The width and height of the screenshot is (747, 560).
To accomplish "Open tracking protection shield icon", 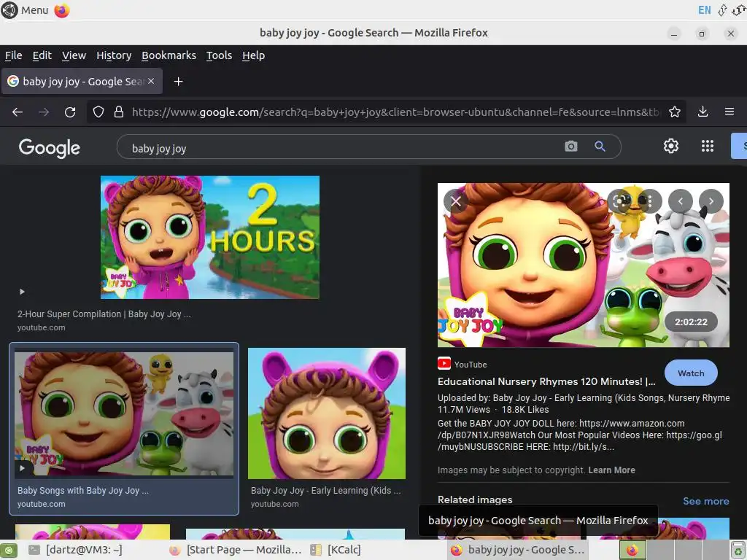I will pyautogui.click(x=98, y=112).
